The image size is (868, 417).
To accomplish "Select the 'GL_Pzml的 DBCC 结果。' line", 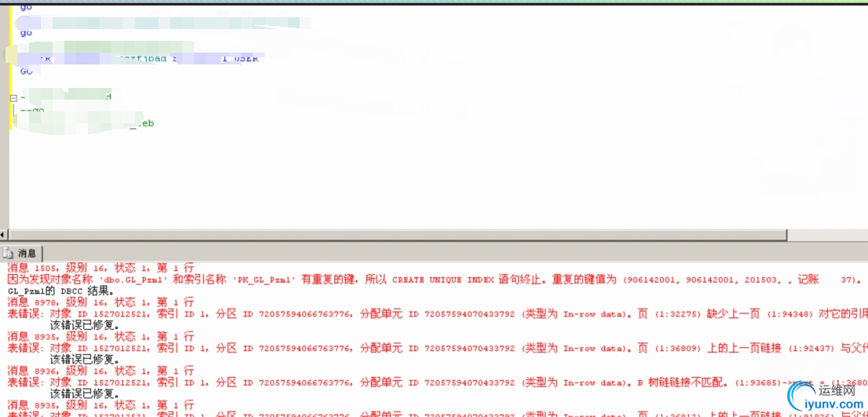I will 61,291.
